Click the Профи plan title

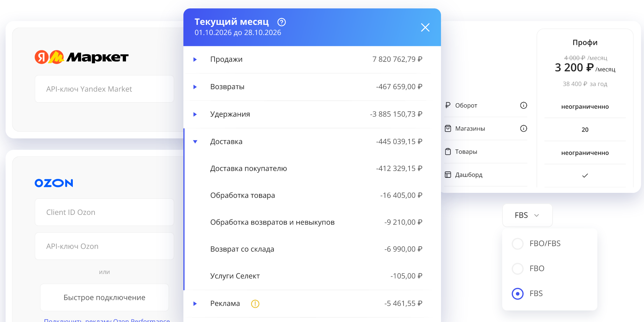[x=585, y=43]
